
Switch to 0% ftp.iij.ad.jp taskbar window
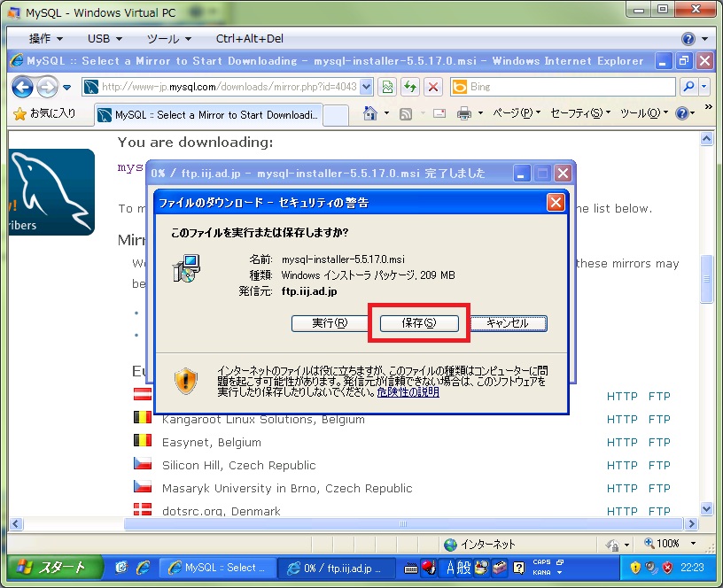[337, 568]
